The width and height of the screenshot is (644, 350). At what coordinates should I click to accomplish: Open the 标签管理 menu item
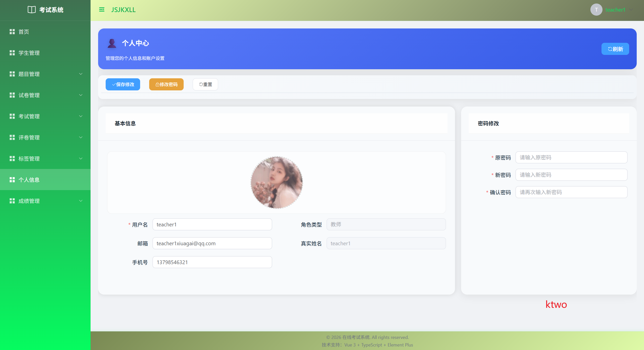pyautogui.click(x=29, y=158)
